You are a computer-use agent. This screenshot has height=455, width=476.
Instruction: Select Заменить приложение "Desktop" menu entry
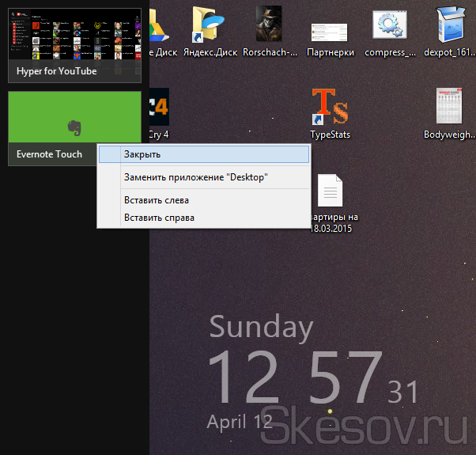coord(195,177)
